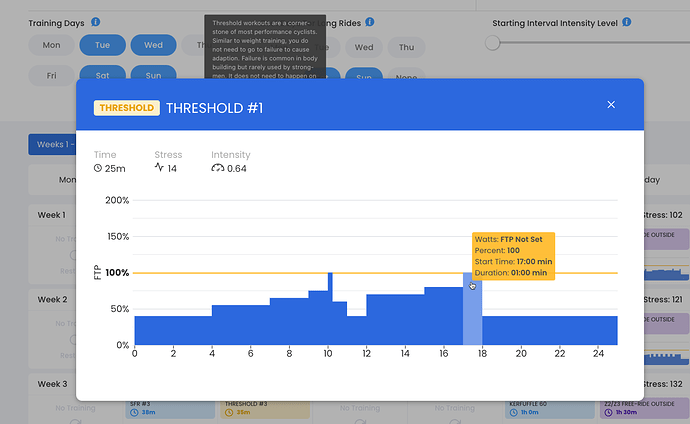Screen dimensions: 690x424
Task: Open info icon next to Training Days
Action: tap(95, 22)
